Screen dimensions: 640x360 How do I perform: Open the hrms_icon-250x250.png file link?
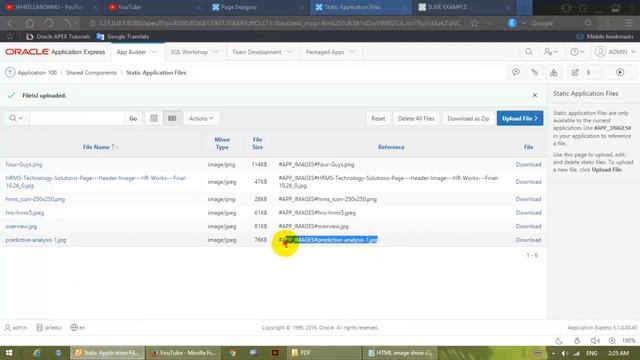[35, 199]
